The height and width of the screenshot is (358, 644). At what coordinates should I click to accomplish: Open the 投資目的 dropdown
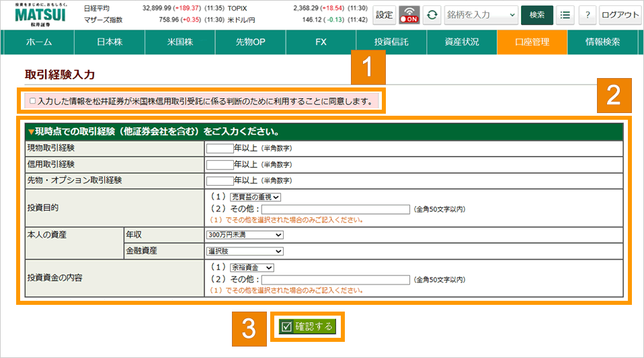pos(255,197)
